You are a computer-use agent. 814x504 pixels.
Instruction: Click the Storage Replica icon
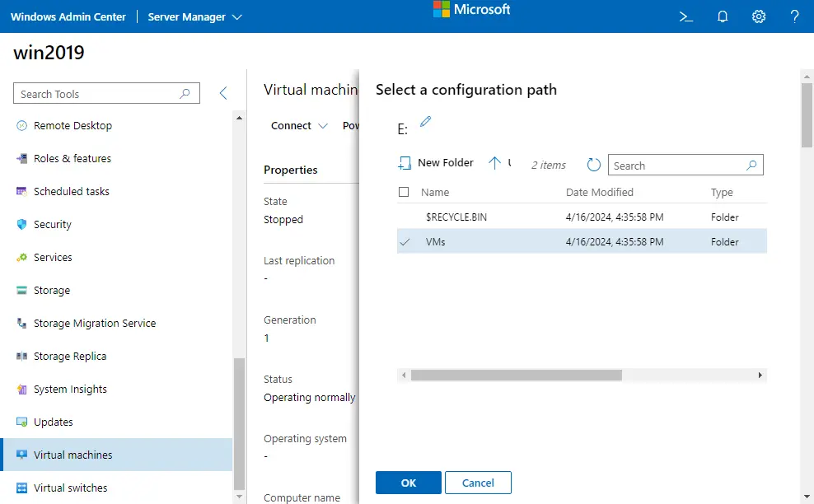21,356
